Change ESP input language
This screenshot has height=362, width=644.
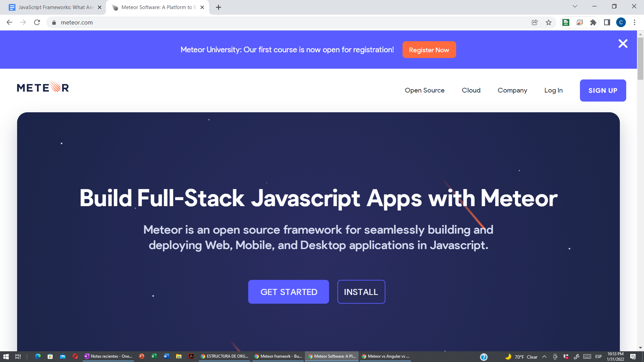click(598, 357)
